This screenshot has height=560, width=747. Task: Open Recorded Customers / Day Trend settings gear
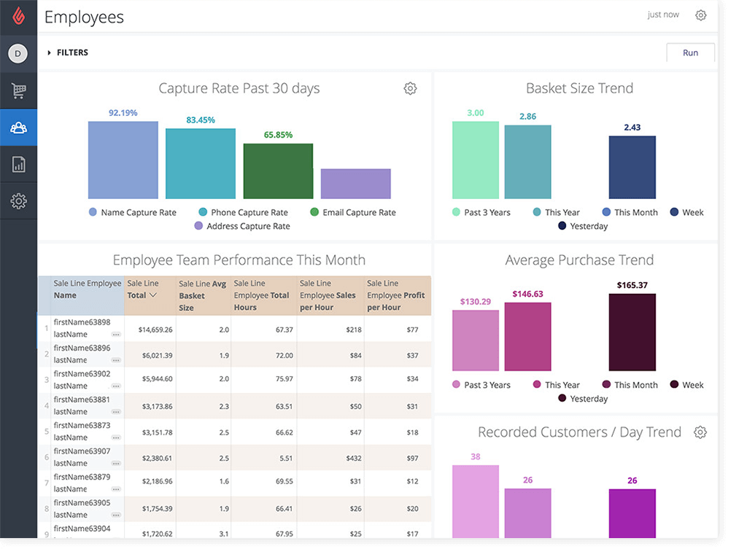700,432
